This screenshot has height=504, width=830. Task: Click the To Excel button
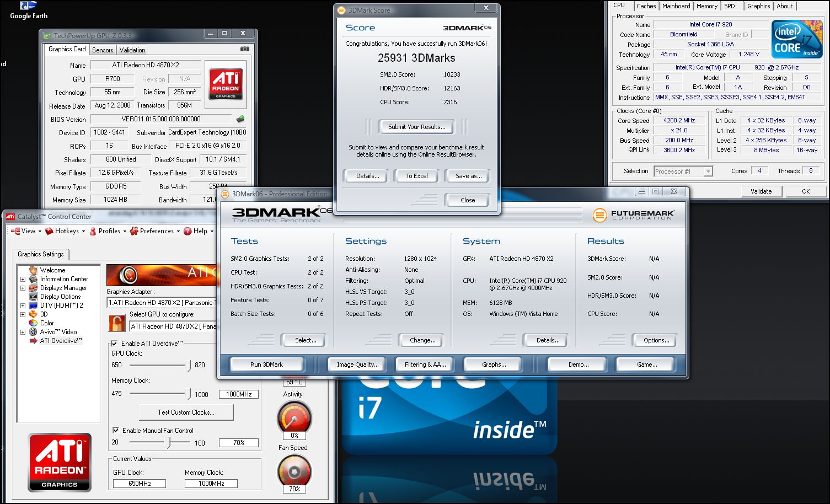pos(416,176)
